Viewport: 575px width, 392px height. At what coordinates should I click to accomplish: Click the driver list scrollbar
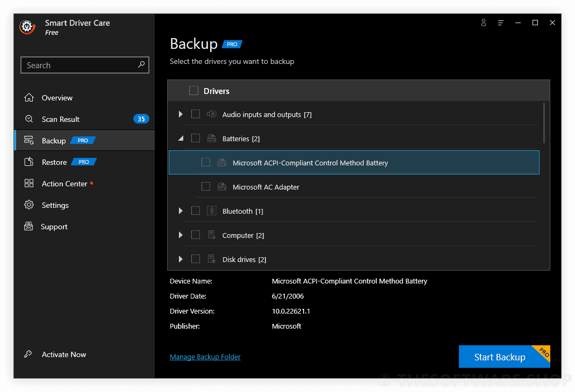(x=544, y=123)
